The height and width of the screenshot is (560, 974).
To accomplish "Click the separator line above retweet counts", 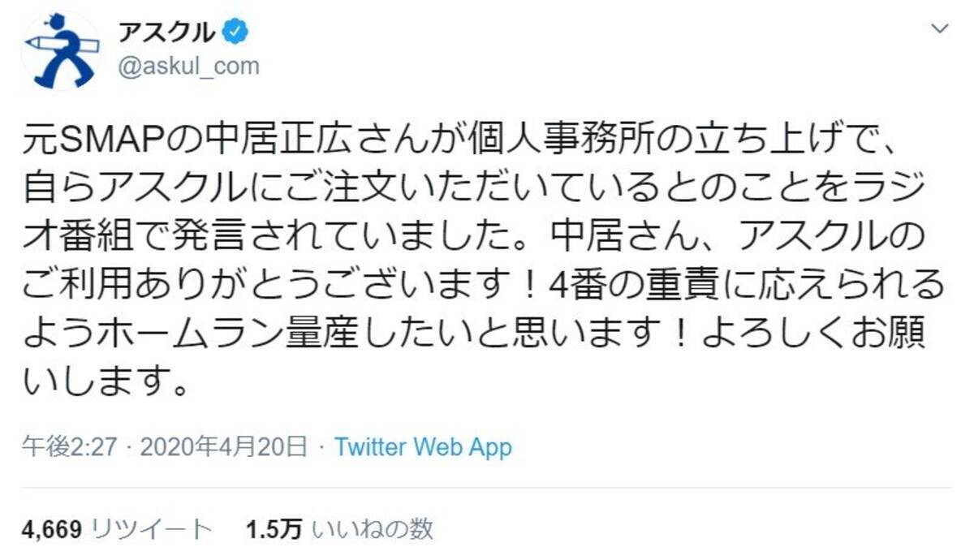I will (487, 487).
